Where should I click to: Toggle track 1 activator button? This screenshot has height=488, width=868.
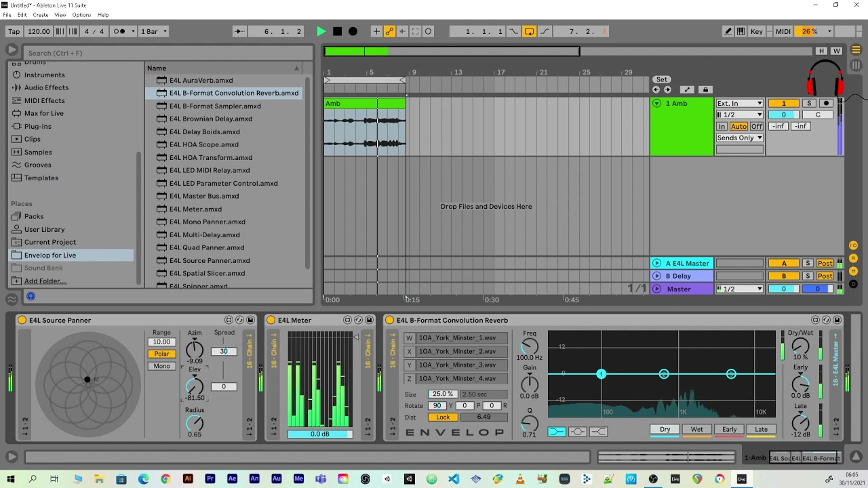click(x=783, y=103)
